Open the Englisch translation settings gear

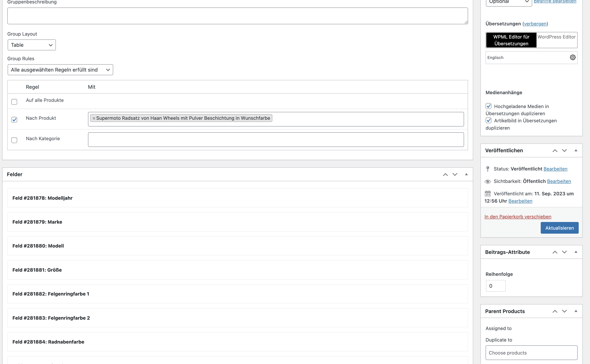(x=572, y=57)
